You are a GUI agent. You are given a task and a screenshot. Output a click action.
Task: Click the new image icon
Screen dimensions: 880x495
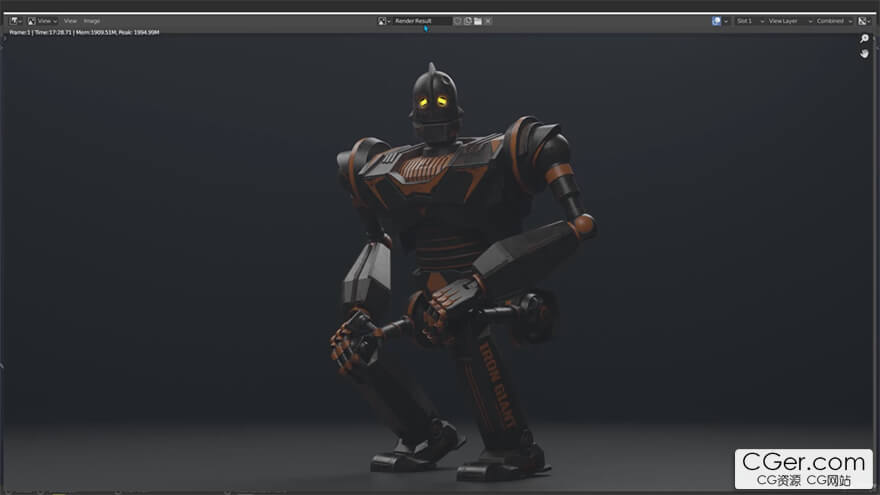tap(468, 21)
